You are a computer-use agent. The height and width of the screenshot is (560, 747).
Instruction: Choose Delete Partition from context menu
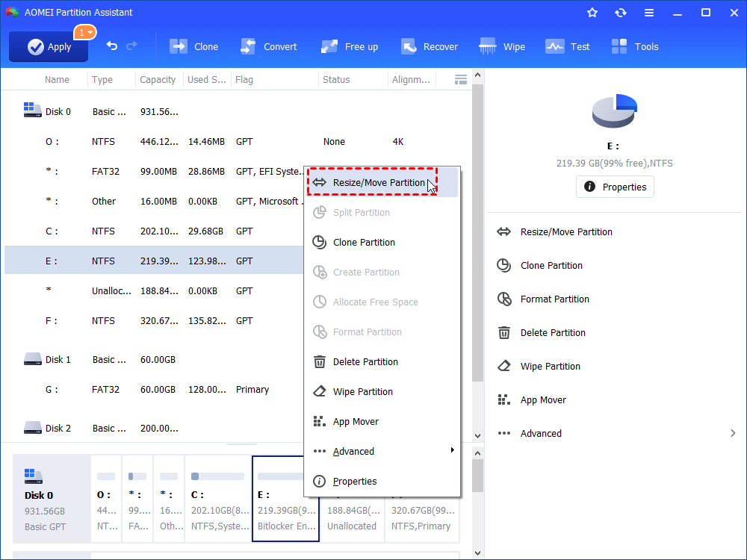click(x=365, y=361)
